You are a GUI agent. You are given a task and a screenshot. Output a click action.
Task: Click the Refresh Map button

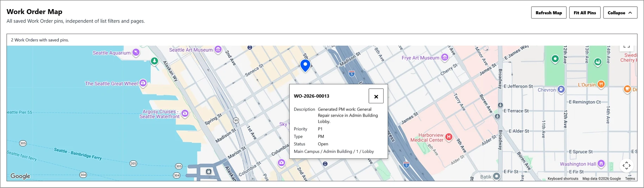pyautogui.click(x=549, y=13)
